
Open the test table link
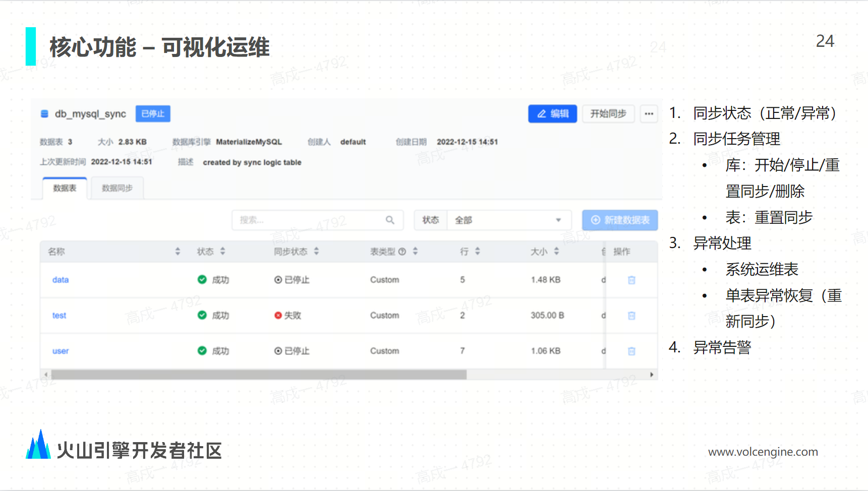click(59, 316)
